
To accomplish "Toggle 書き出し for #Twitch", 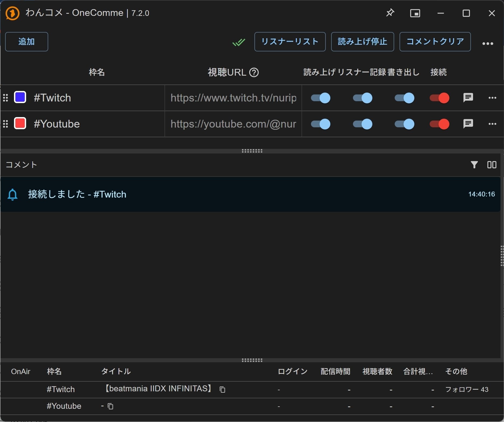I will tap(404, 98).
